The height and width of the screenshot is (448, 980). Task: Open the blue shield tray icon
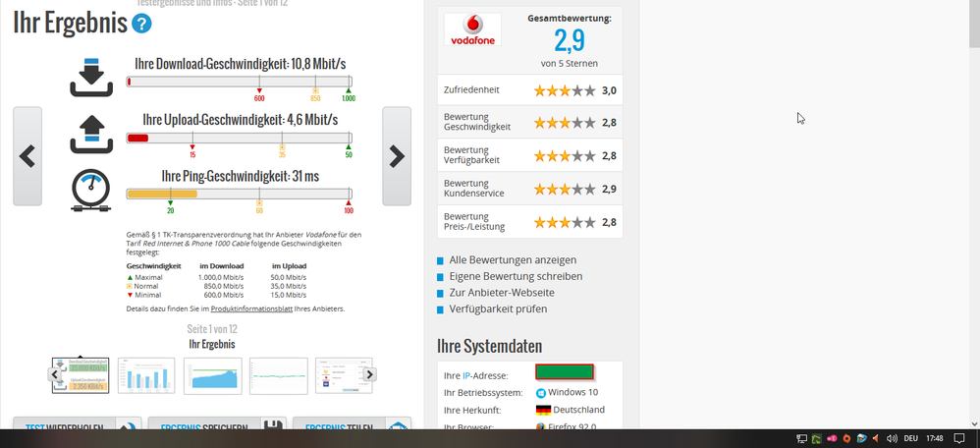coord(862,438)
